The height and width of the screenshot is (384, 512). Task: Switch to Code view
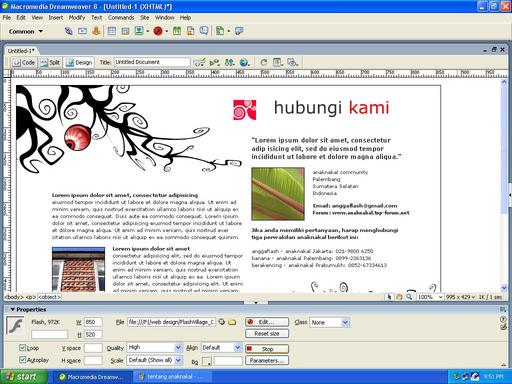[x=24, y=62]
